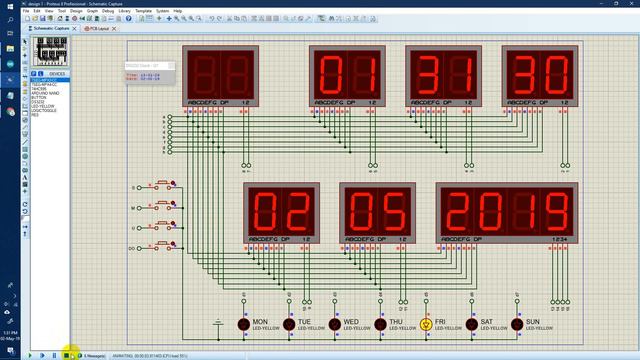This screenshot has height=360, width=640.
Task: Click the blue Center-at-cursor plus icon
Action: click(x=169, y=19)
